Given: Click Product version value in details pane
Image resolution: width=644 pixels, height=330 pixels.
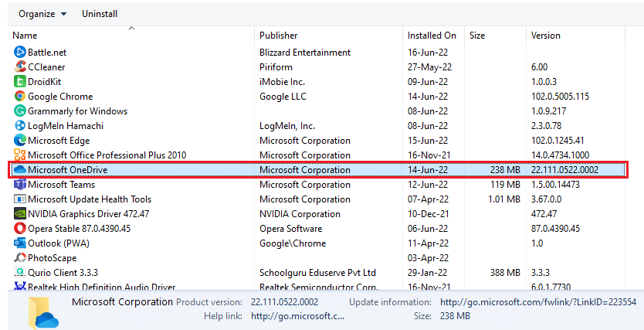Looking at the screenshot, I should pos(285,302).
